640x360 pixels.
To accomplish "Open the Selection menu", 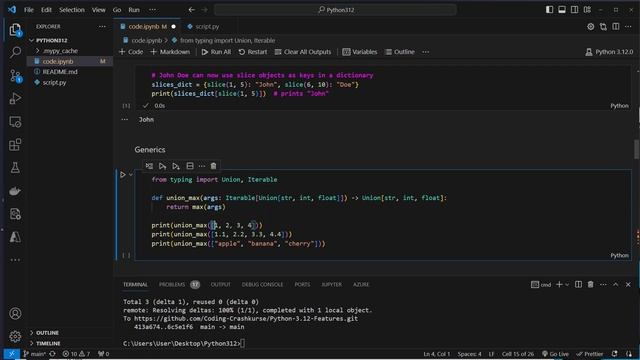I will coord(72,9).
